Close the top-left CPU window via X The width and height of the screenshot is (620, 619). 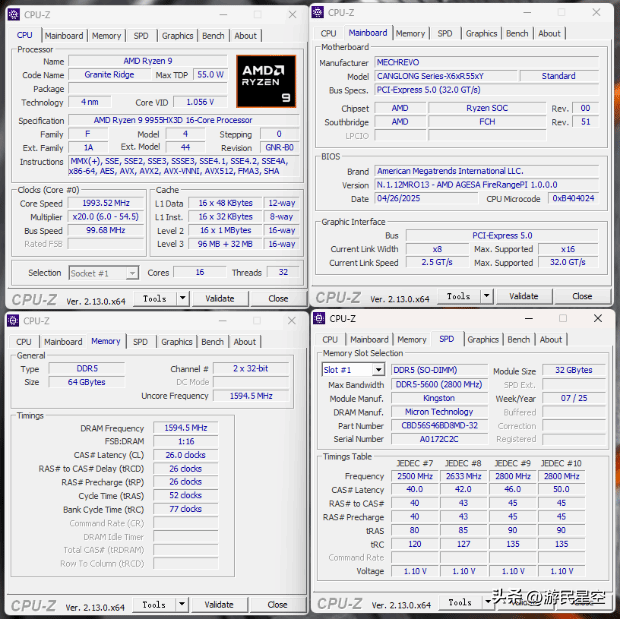(293, 15)
